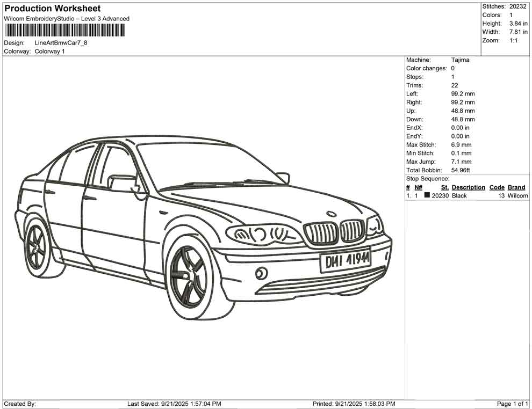Image resolution: width=532 pixels, height=409 pixels.
Task: Click the Left value 99.2 mm
Action: pyautogui.click(x=463, y=94)
